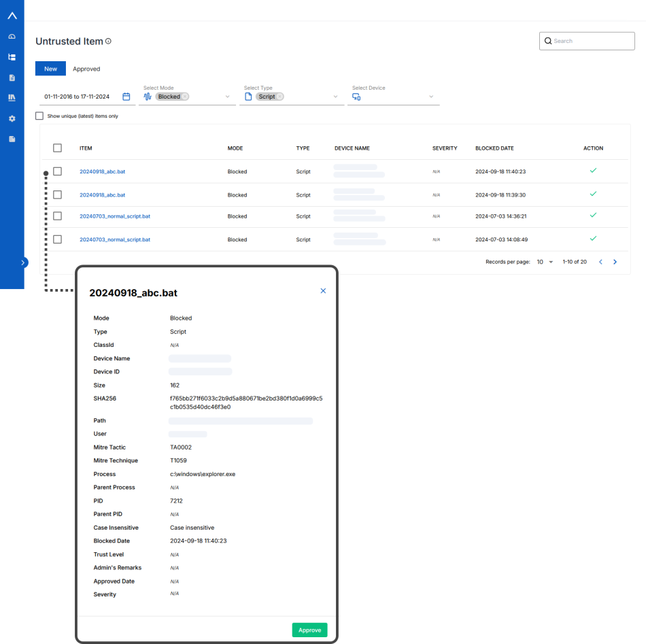The width and height of the screenshot is (646, 644).
Task: Open the calendar date picker icon
Action: tap(126, 97)
